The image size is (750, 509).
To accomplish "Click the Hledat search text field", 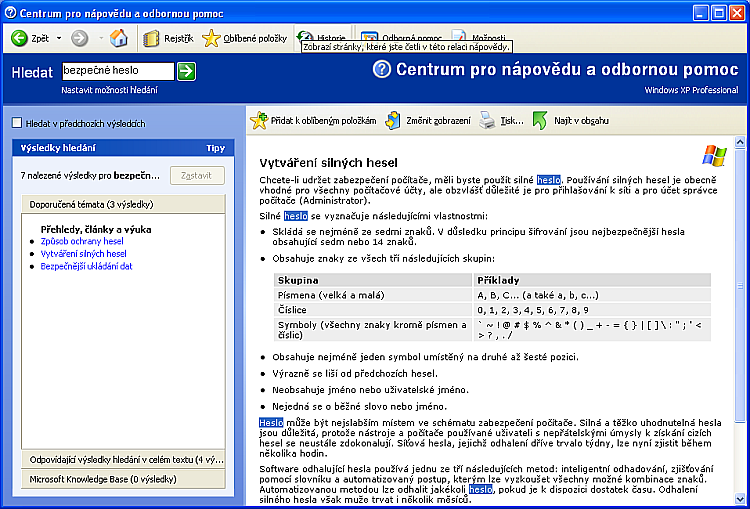I will click(x=118, y=71).
